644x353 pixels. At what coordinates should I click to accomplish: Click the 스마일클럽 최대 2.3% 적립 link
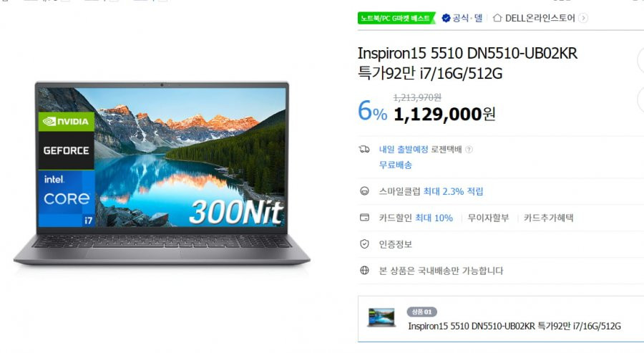[431, 191]
